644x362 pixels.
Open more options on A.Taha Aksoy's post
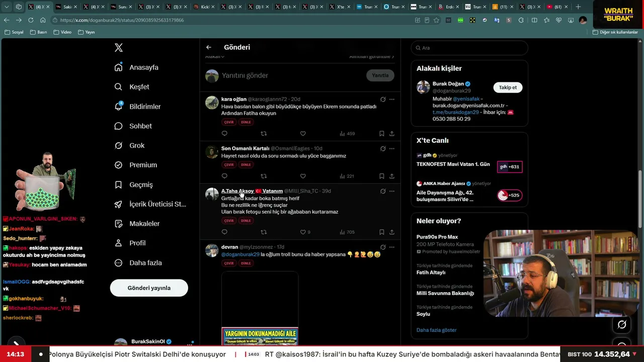point(392,192)
